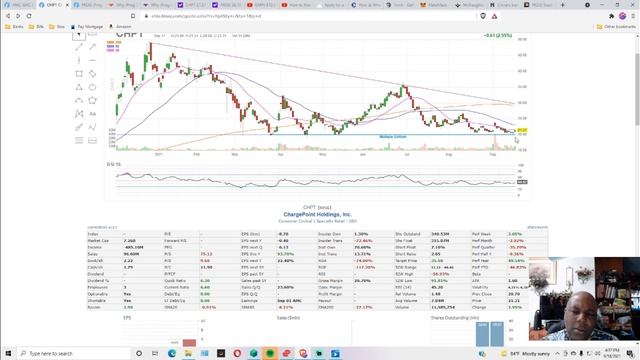This screenshot has width=640, height=360.
Task: Select the horizontal line tool
Action: coord(93,60)
